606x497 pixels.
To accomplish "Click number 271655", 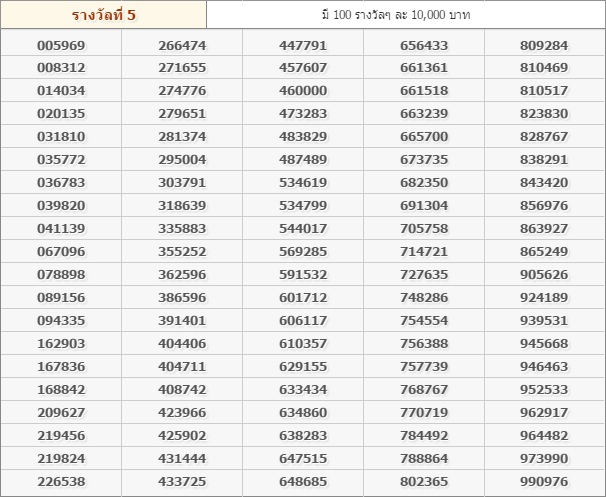I will click(x=182, y=68).
